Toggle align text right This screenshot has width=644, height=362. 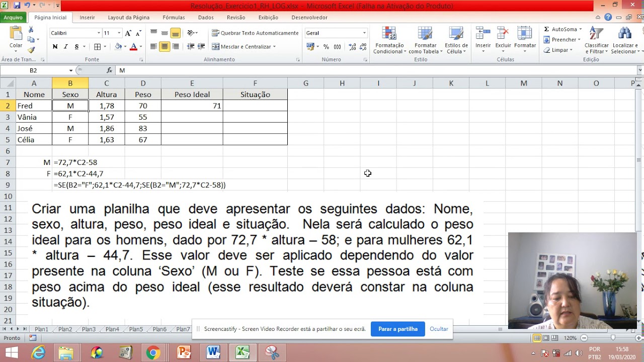coord(175,47)
